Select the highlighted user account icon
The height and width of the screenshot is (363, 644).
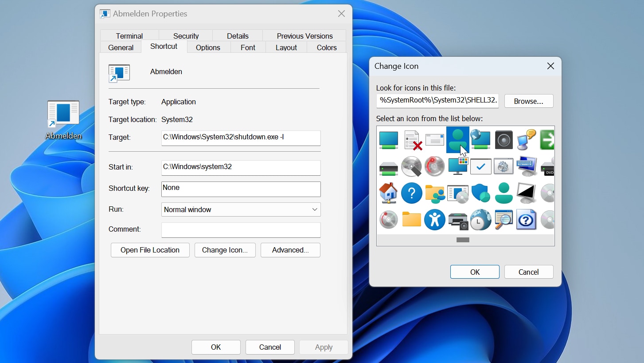coord(458,139)
